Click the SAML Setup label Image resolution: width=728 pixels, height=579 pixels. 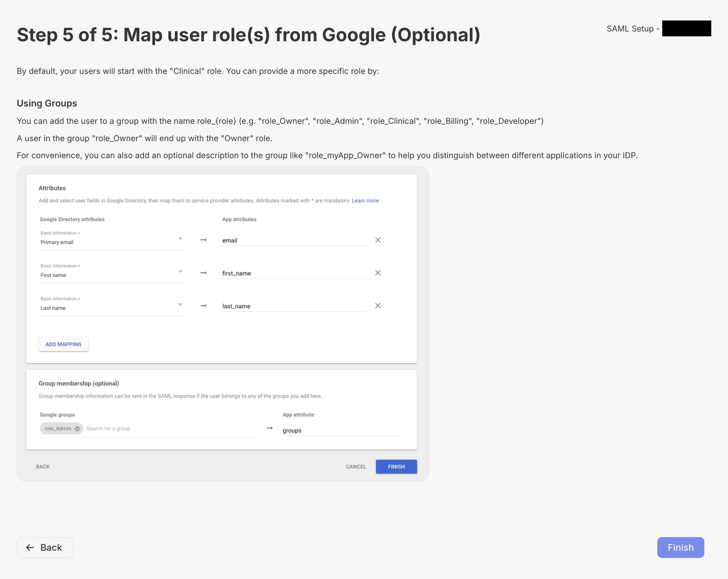point(633,29)
